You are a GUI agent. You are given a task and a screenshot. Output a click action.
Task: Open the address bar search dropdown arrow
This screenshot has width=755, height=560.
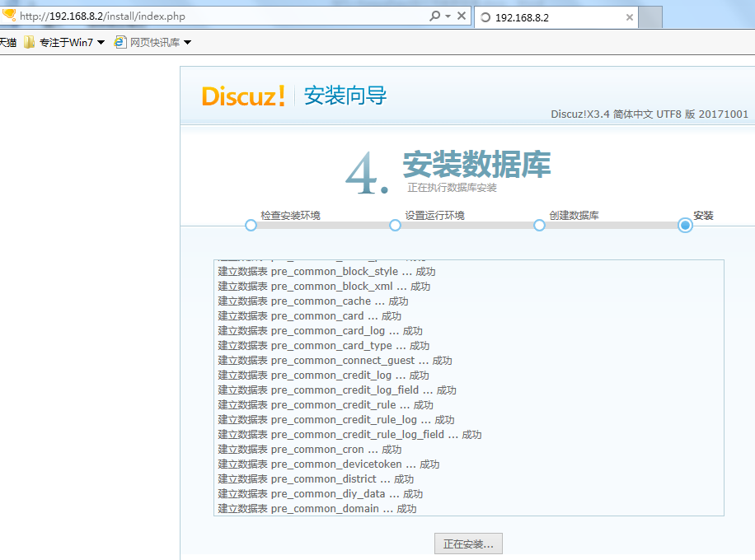tap(448, 16)
